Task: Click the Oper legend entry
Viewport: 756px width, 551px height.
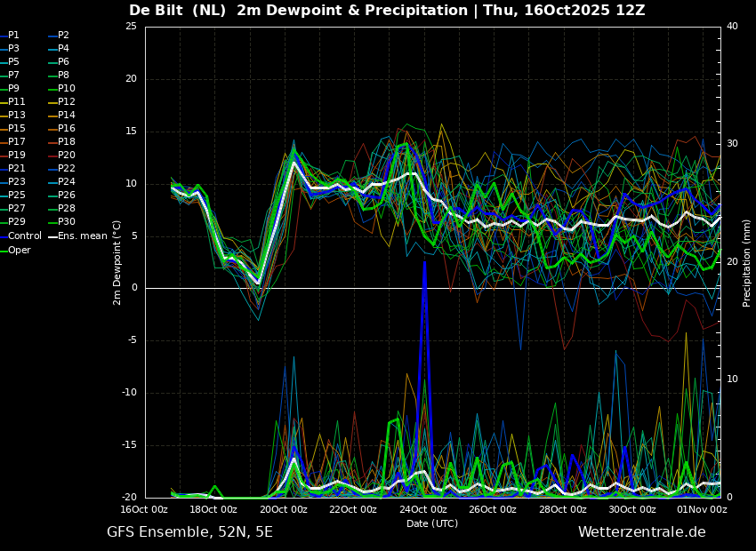Action: [x=15, y=250]
